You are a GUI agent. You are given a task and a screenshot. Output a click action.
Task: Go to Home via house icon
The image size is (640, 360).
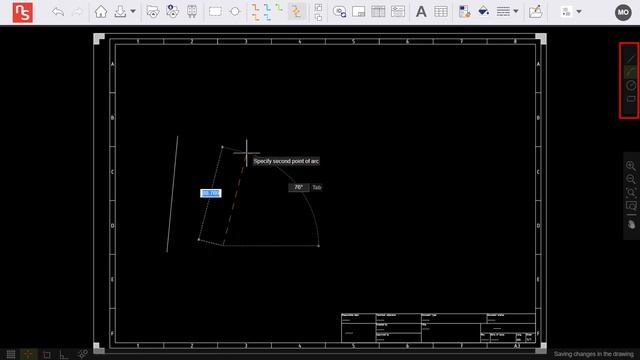click(x=100, y=11)
